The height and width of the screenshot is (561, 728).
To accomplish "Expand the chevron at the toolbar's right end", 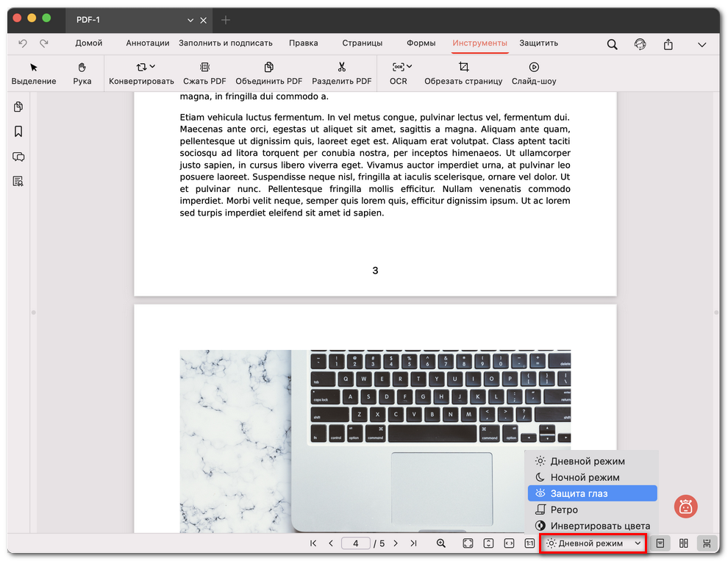I will [702, 44].
